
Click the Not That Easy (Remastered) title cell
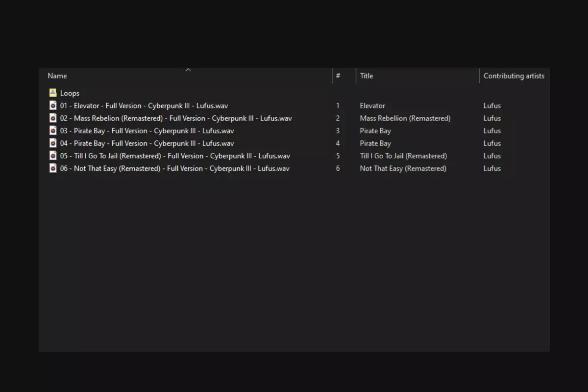[403, 168]
